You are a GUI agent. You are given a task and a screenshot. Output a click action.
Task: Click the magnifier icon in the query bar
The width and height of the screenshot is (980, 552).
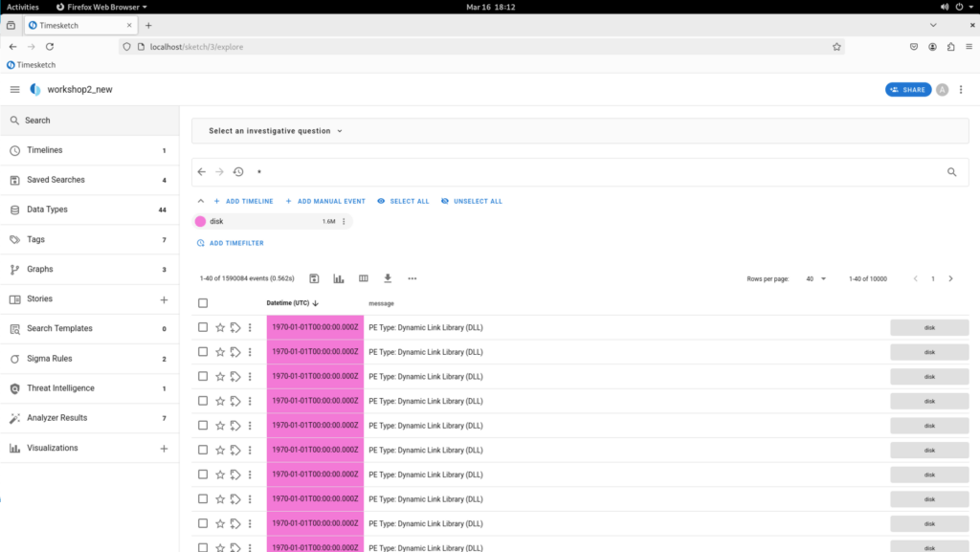[951, 172]
